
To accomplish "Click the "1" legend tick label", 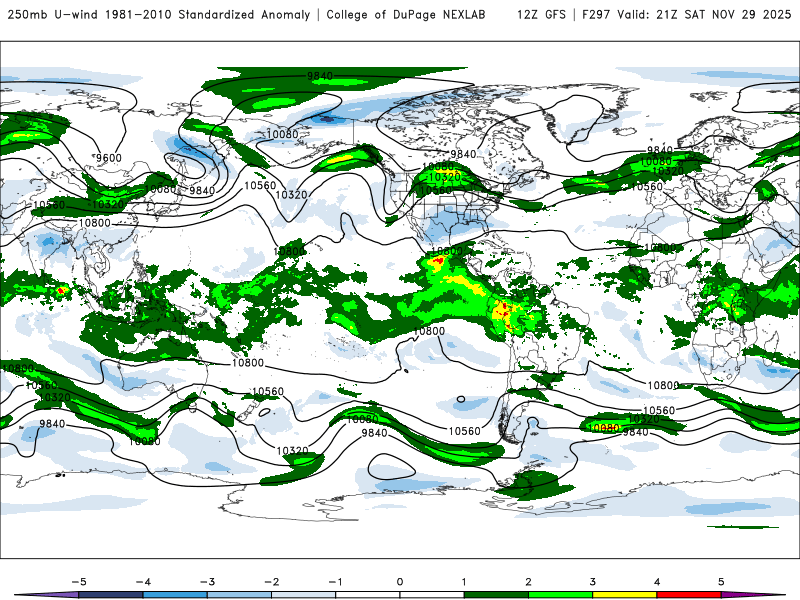I will pyautogui.click(x=464, y=582).
